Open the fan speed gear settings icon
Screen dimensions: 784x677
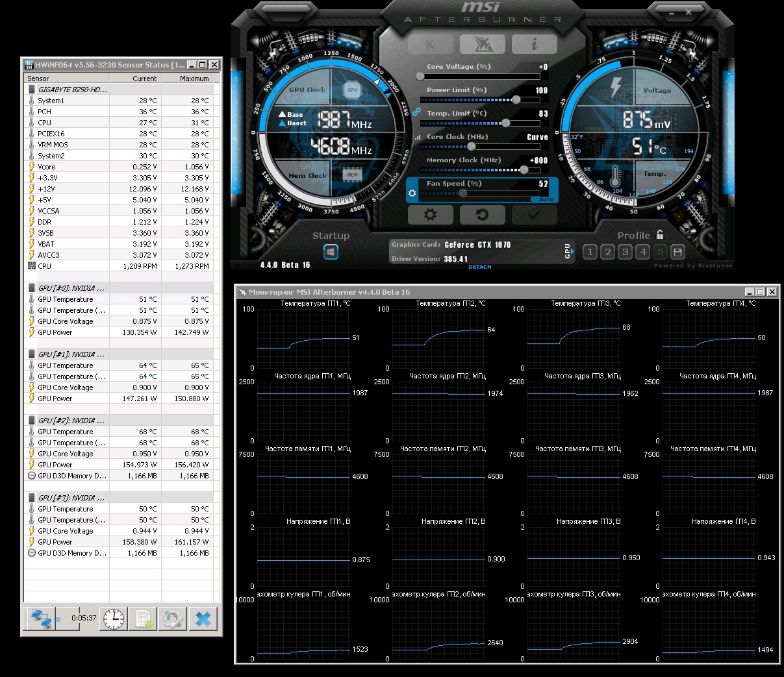pyautogui.click(x=412, y=193)
